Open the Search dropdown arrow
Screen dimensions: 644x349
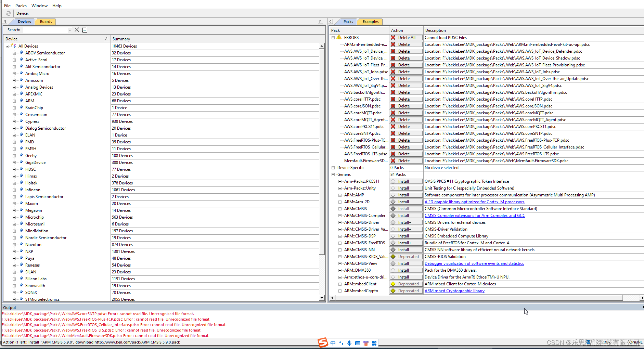70,30
